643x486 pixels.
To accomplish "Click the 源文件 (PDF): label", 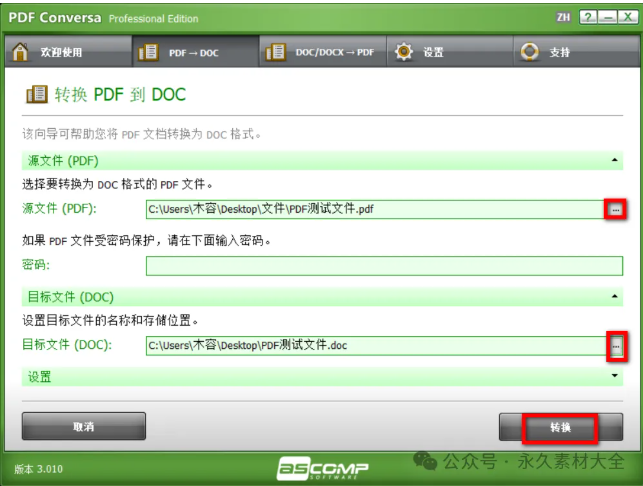I will [59, 208].
